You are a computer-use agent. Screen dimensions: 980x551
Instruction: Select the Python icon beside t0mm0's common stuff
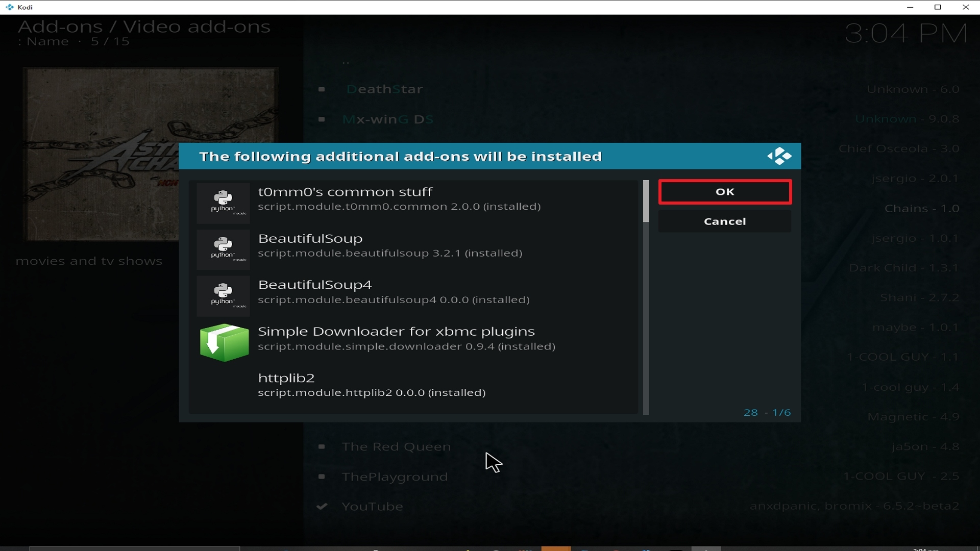(x=223, y=203)
